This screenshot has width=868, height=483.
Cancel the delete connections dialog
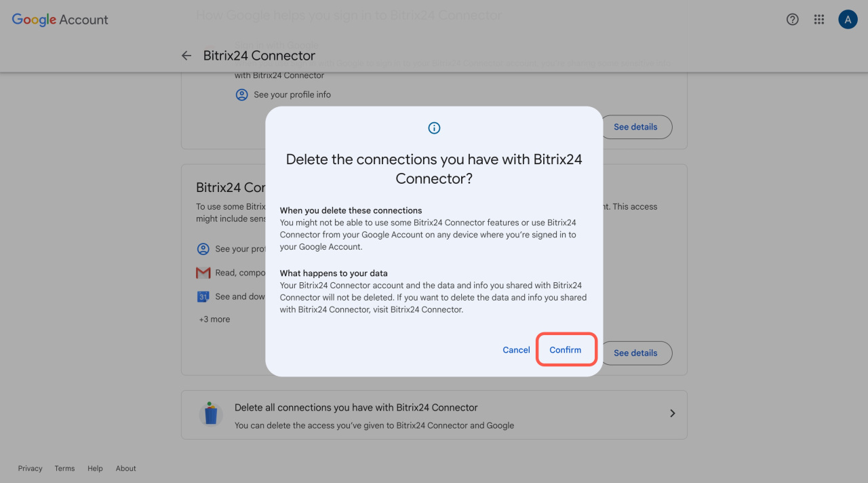(516, 350)
